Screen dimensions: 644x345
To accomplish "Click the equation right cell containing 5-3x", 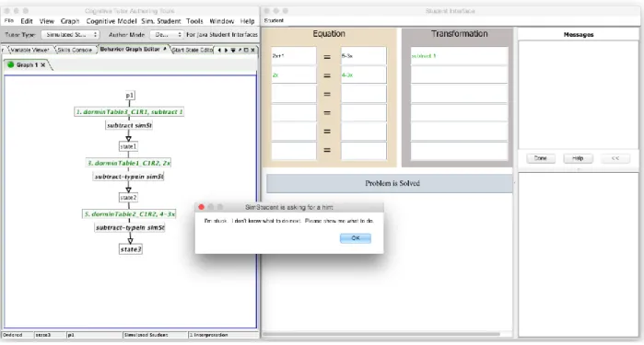I will (364, 56).
